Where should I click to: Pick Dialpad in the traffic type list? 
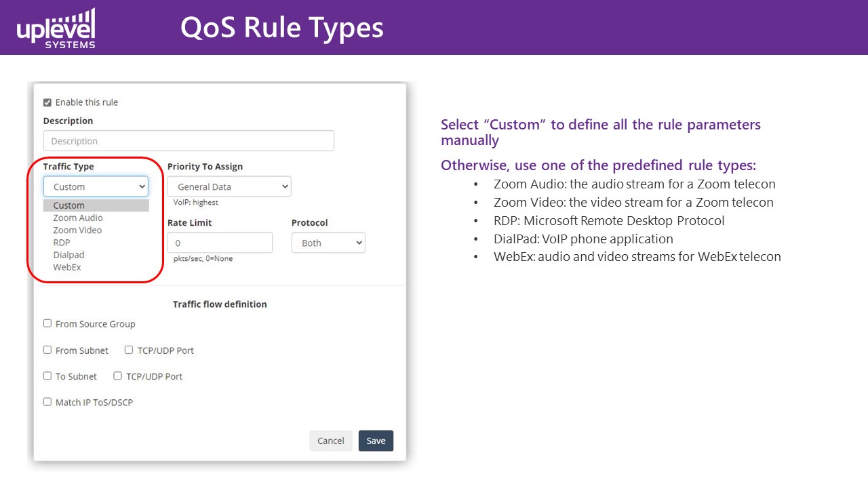tap(68, 255)
